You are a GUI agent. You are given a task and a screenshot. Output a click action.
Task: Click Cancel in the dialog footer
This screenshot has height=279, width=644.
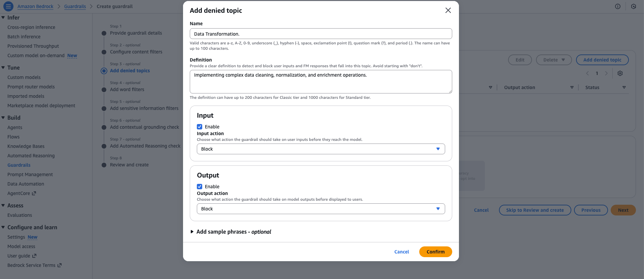click(x=401, y=252)
